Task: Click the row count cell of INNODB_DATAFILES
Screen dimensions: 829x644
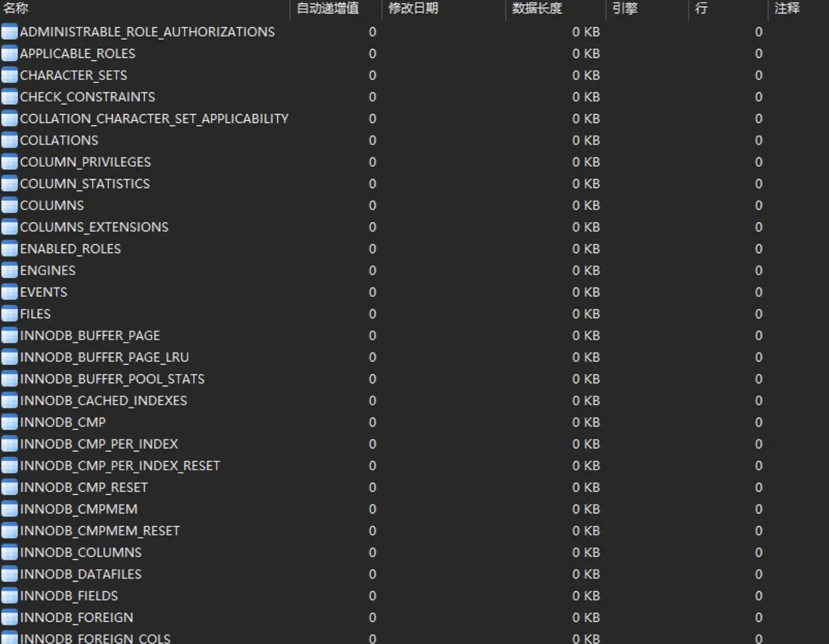Action: (758, 574)
